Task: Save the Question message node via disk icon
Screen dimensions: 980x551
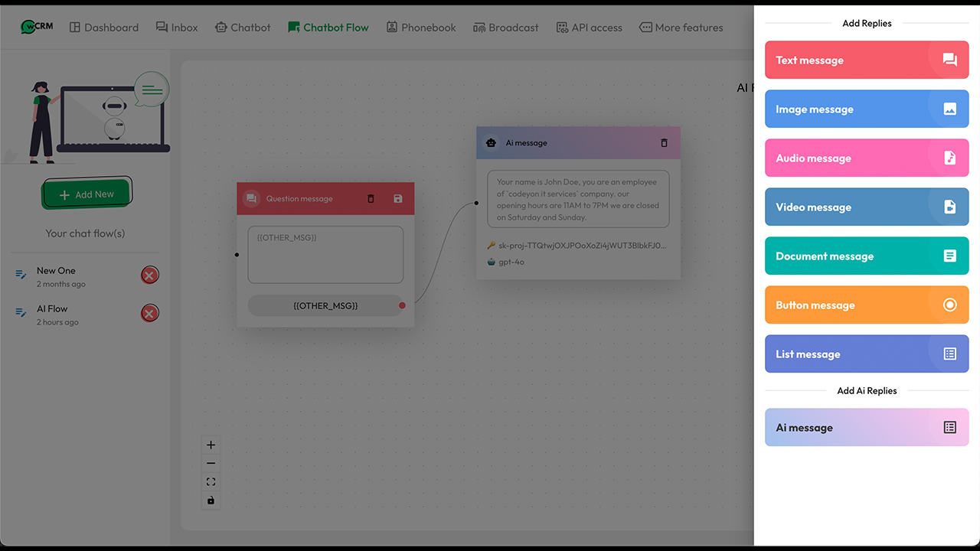Action: [397, 198]
